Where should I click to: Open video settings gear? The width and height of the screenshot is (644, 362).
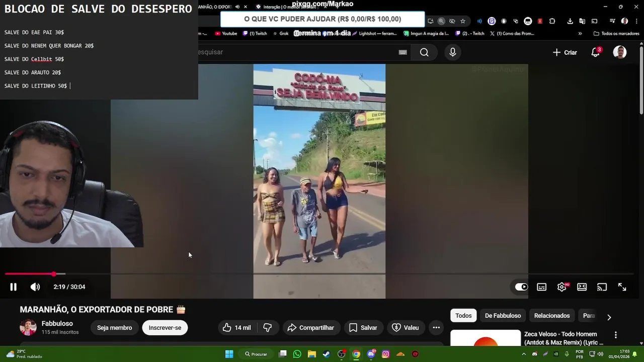pos(562,287)
